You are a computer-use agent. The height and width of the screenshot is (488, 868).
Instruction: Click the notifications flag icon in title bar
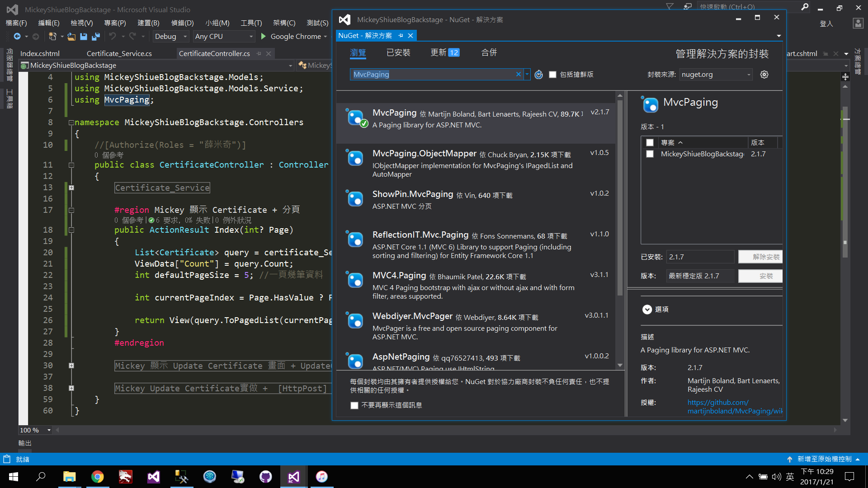click(x=670, y=6)
